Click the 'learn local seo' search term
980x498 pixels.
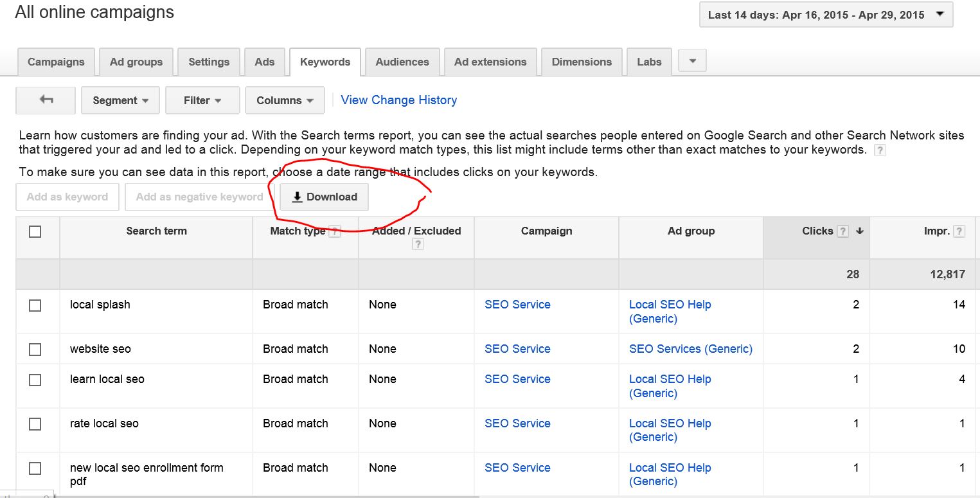(107, 379)
